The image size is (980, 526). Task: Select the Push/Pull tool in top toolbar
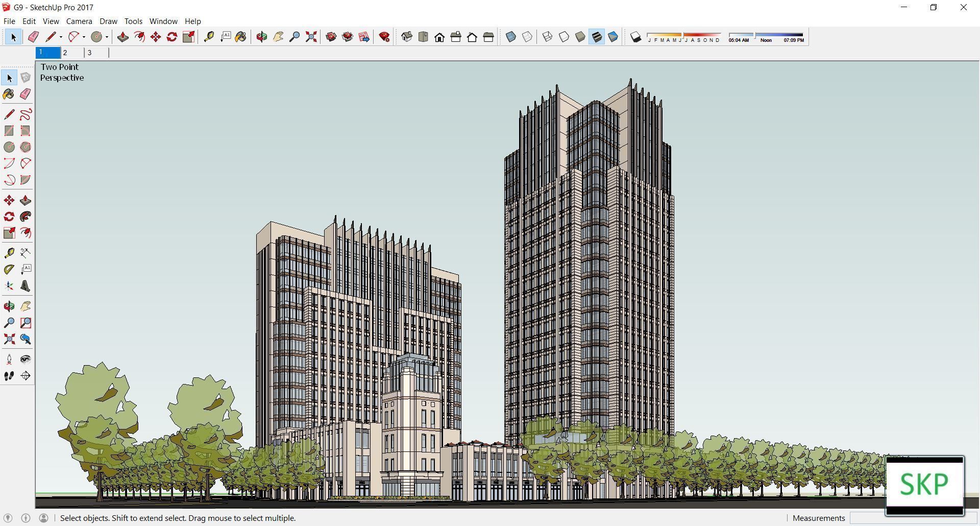tap(122, 37)
